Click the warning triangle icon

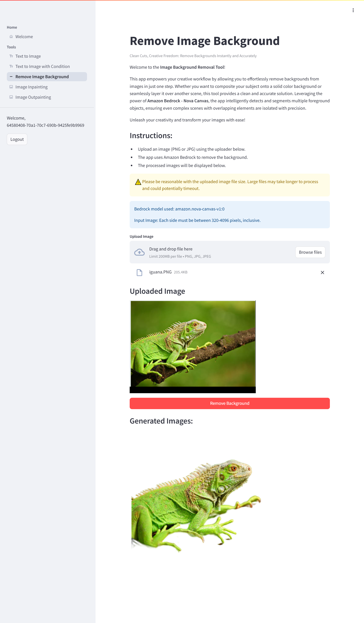(x=138, y=182)
